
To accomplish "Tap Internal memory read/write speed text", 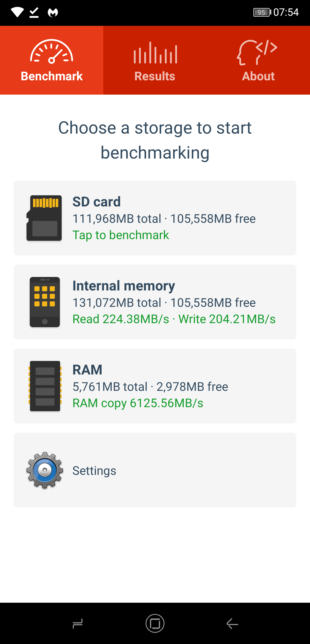I will point(174,319).
